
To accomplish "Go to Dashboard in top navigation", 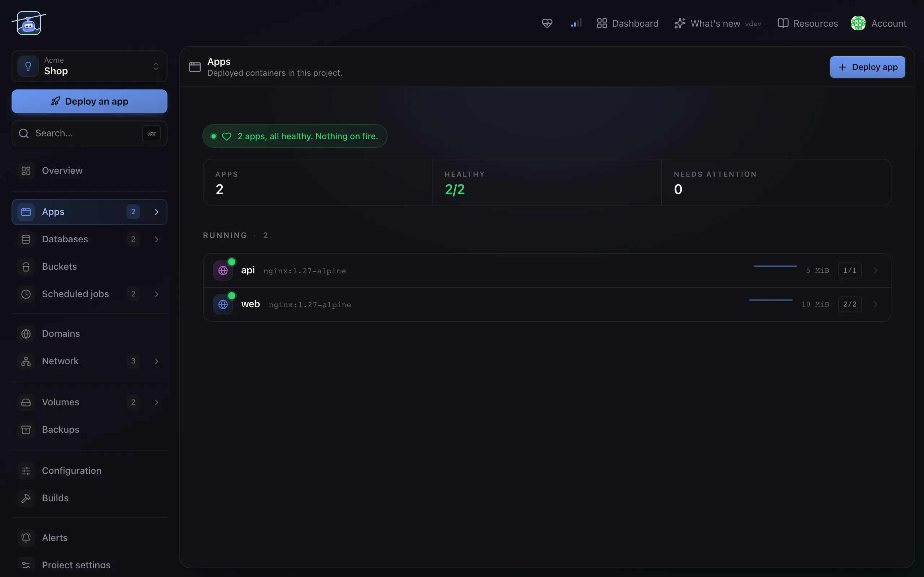I will click(x=627, y=23).
